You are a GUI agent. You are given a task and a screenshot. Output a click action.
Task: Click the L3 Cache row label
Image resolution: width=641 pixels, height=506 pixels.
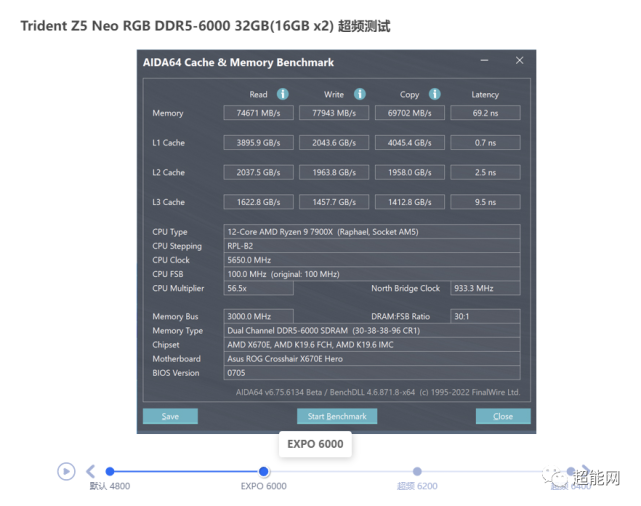(x=168, y=202)
